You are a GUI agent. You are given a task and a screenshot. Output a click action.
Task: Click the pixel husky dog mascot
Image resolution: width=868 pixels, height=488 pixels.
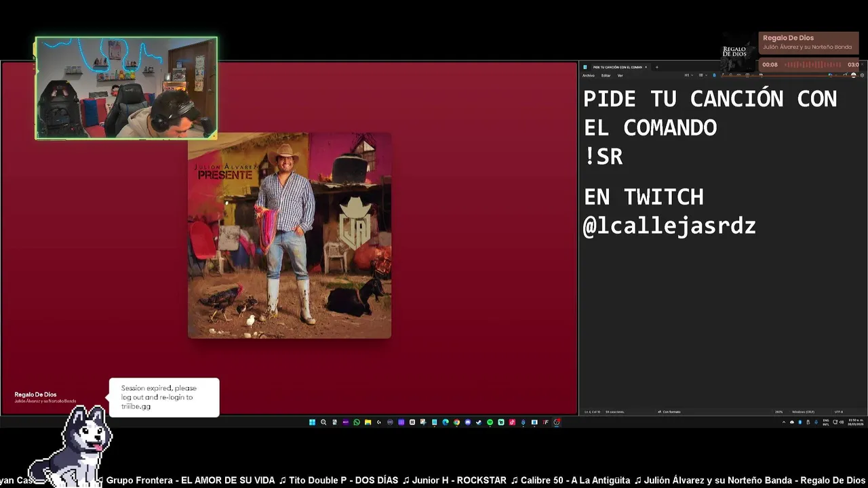(x=71, y=446)
